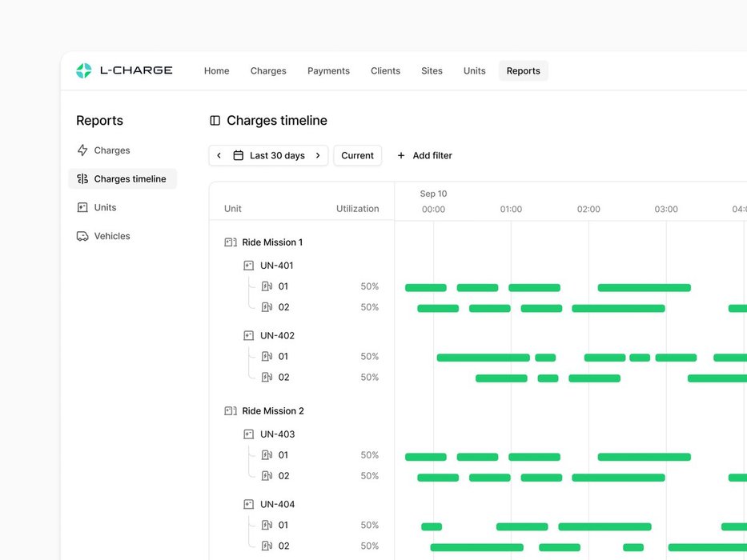Open the Payments tab in top navigation
The width and height of the screenshot is (747, 560).
(x=328, y=71)
